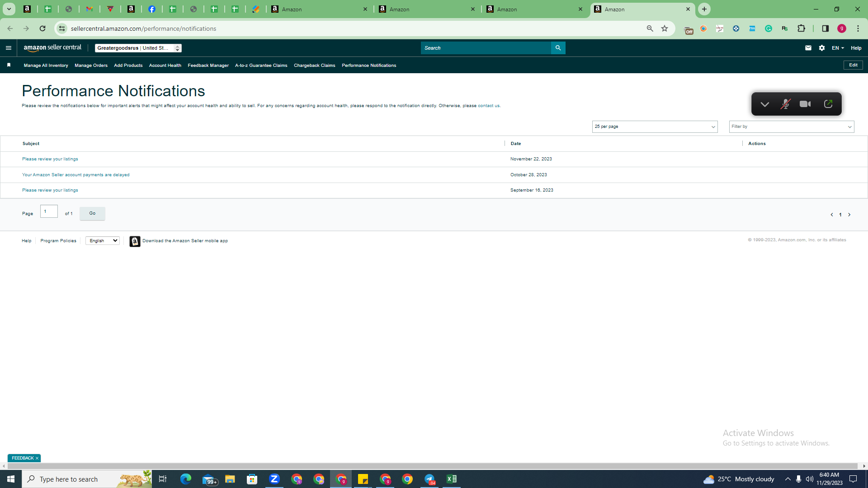
Task: Click the Windows Start button
Action: pyautogui.click(x=11, y=479)
